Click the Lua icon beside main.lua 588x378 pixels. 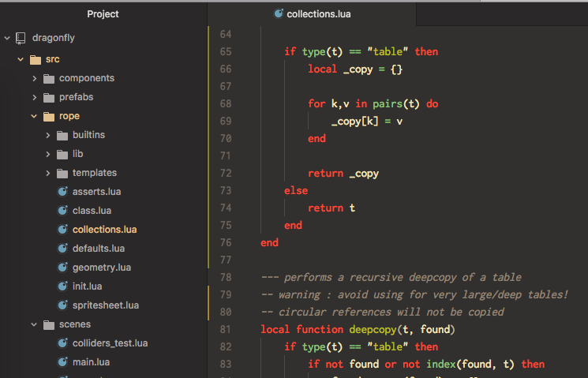tap(62, 362)
